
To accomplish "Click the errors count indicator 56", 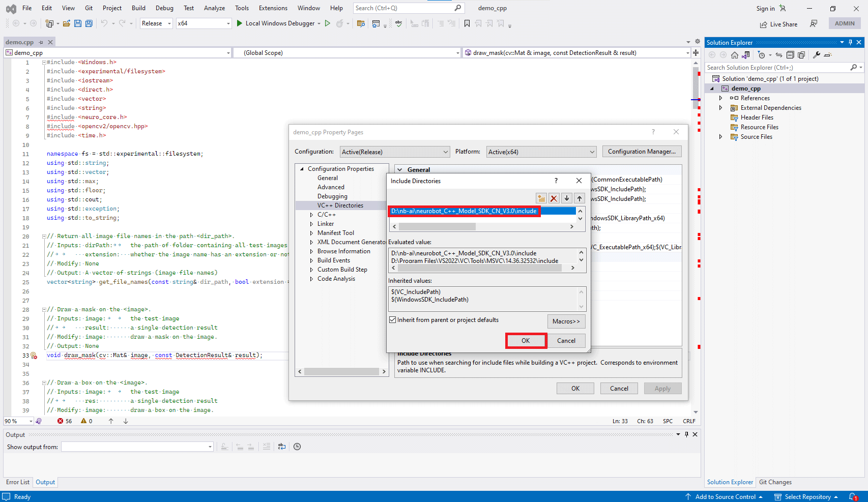I will (65, 421).
